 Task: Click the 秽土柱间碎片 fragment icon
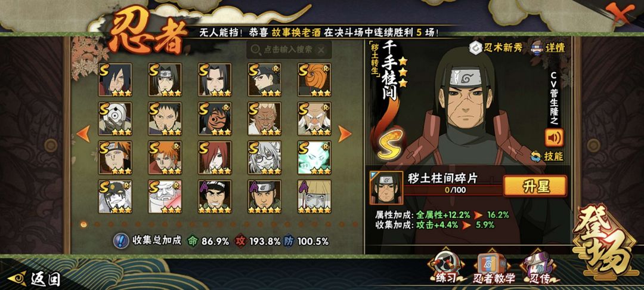(x=386, y=188)
